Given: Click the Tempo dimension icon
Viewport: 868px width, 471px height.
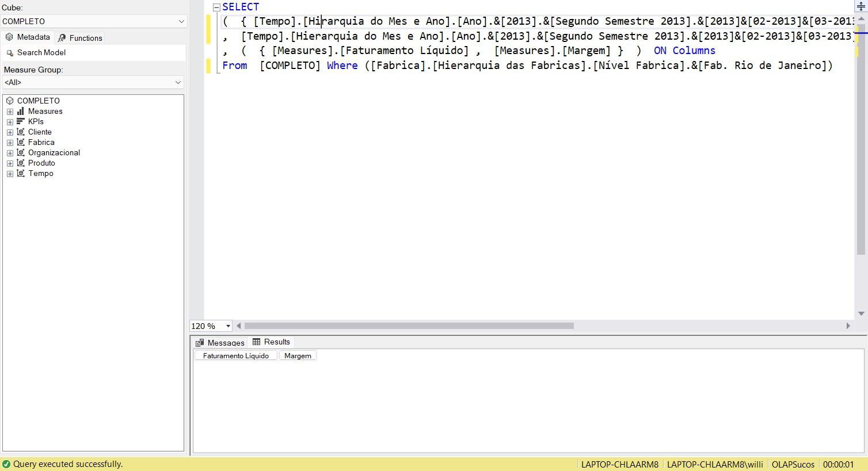Looking at the screenshot, I should click(x=21, y=173).
